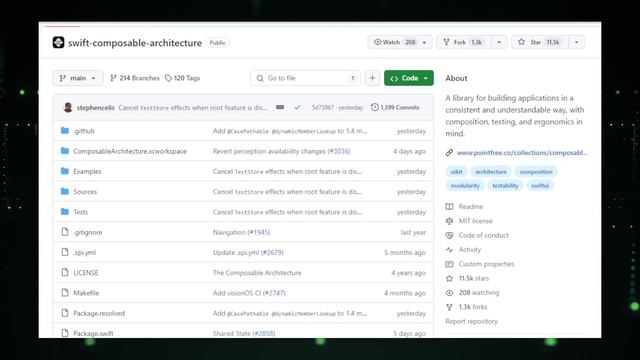Viewport: 640px width, 360px height.
Task: Select the composition topic tag
Action: [x=536, y=172]
